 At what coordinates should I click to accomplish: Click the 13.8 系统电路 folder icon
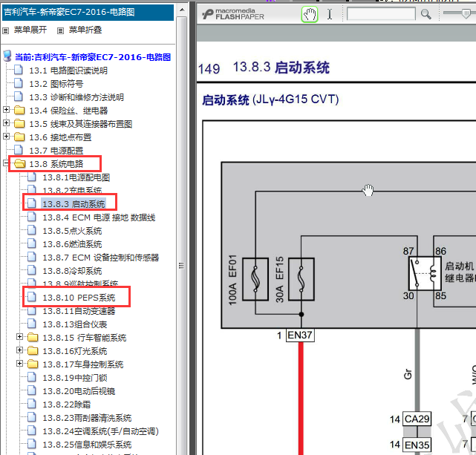coord(20,164)
